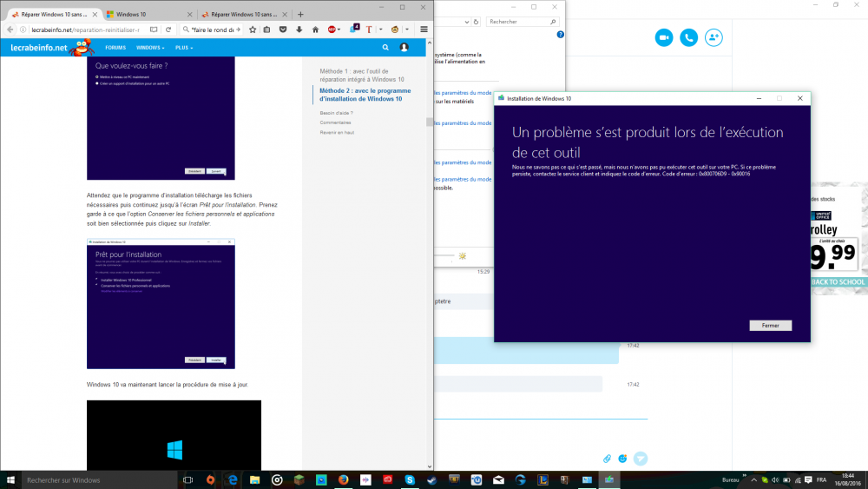
Task: Expand the WINDOWS dropdown in site navigation
Action: pos(151,48)
